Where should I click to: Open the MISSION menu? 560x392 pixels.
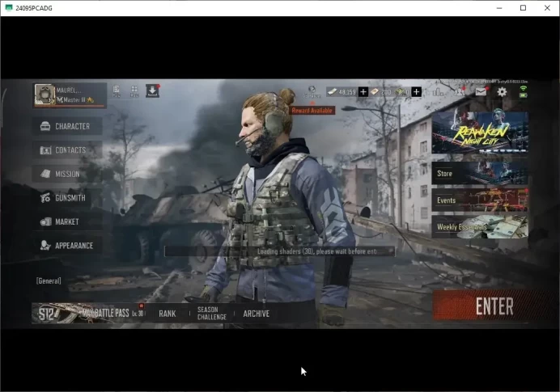pos(67,174)
